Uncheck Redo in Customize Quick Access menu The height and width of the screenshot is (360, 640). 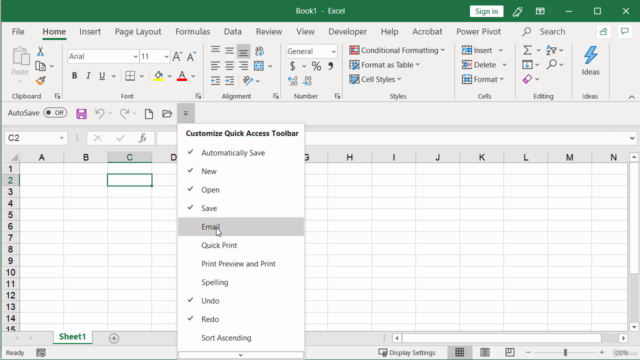(x=241, y=319)
